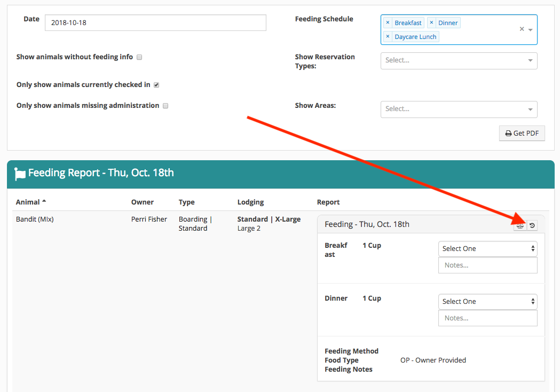Click the flag icon in the Feeding Report header
560x392 pixels.
click(x=19, y=174)
